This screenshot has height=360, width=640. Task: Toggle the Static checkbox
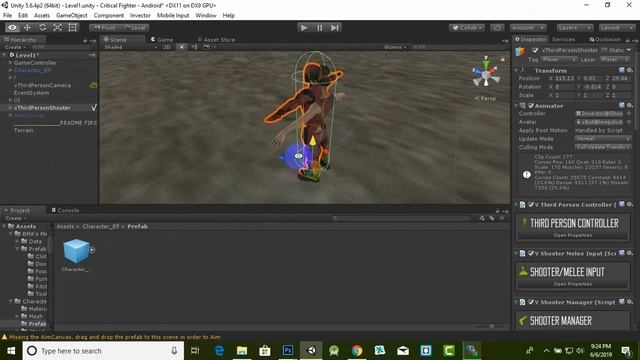tap(604, 50)
